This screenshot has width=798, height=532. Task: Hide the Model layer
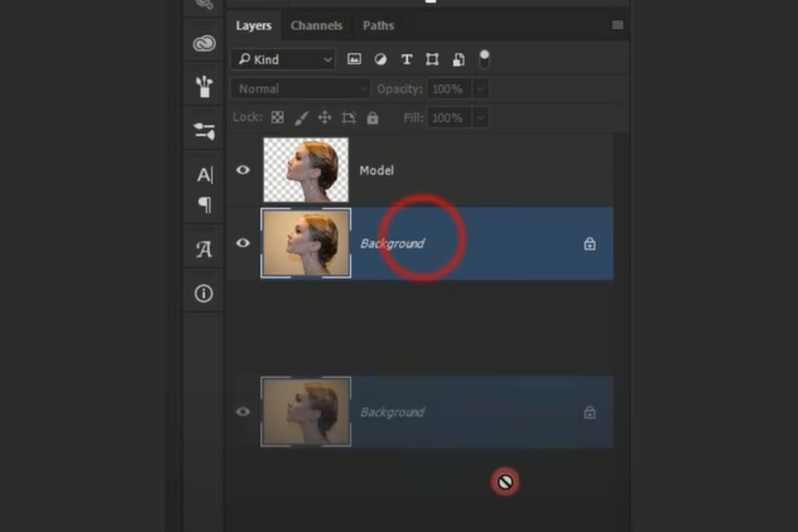[x=243, y=170]
